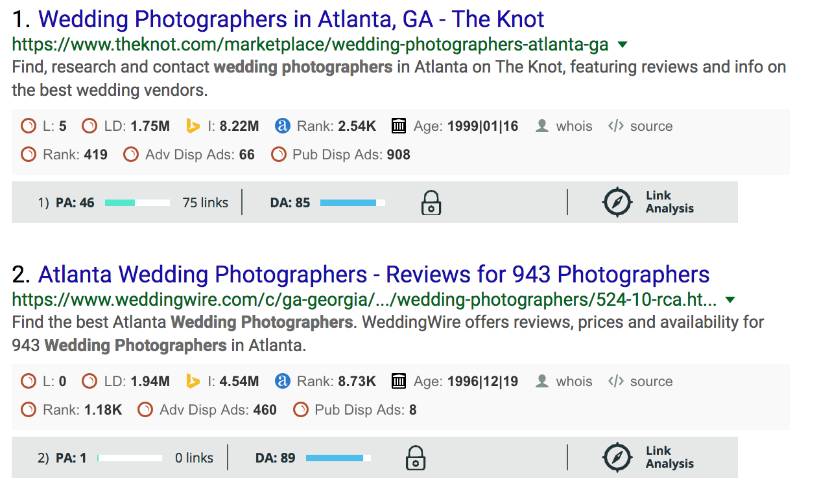This screenshot has height=504, width=830.
Task: Click padlock icon in second result's bar
Action: [416, 457]
